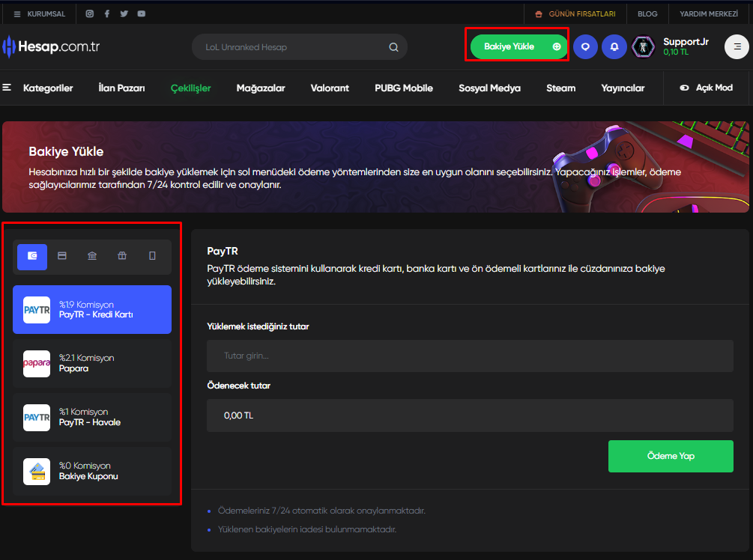Go to İlan Pazarı

tap(121, 88)
